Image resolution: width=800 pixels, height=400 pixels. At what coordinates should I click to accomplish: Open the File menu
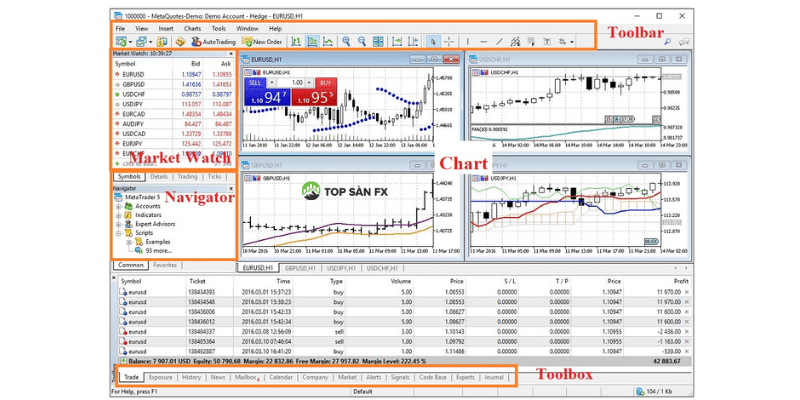(x=120, y=29)
